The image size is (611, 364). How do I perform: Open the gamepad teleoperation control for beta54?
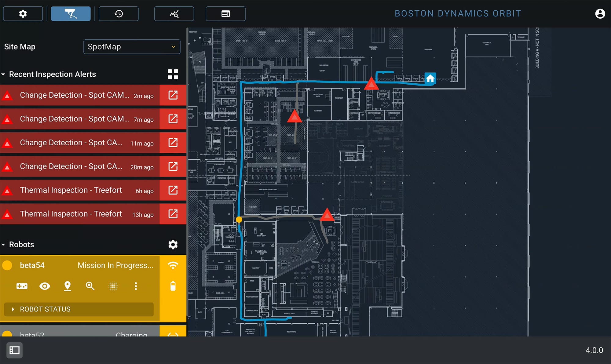point(22,286)
